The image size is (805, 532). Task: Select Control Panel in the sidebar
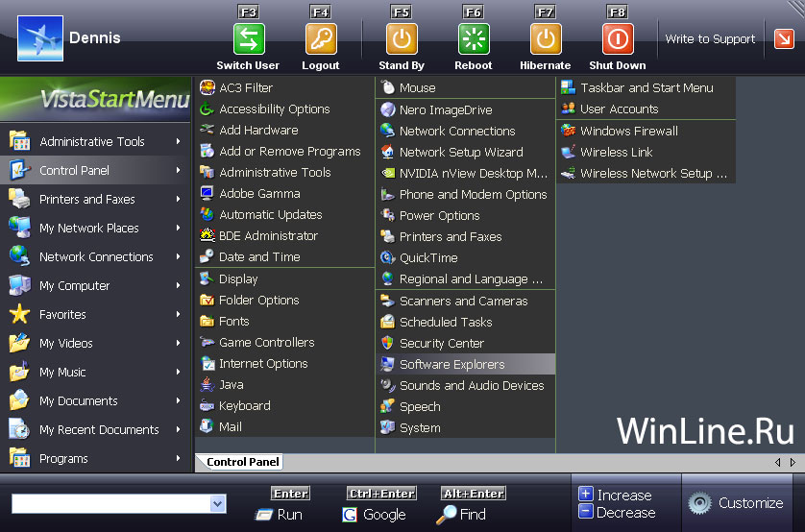[95, 170]
